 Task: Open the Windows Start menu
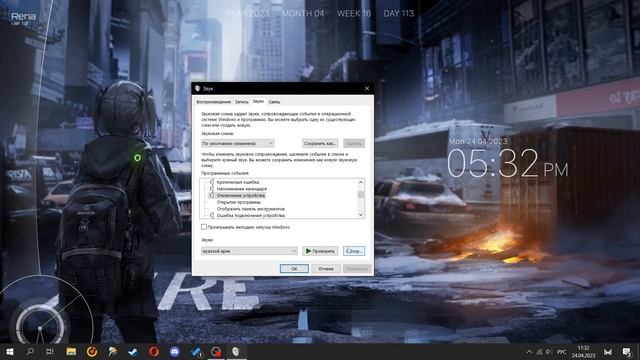[x=10, y=351]
